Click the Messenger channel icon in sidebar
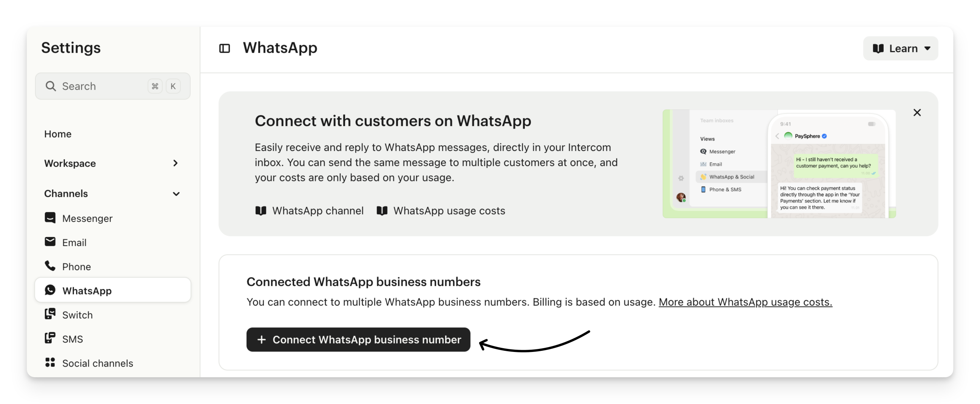 tap(50, 218)
